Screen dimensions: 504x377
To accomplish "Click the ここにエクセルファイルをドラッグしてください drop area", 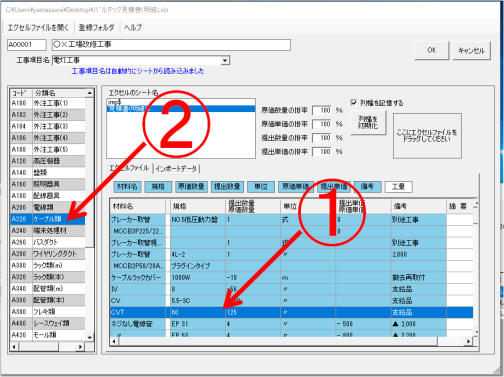I will [x=427, y=136].
